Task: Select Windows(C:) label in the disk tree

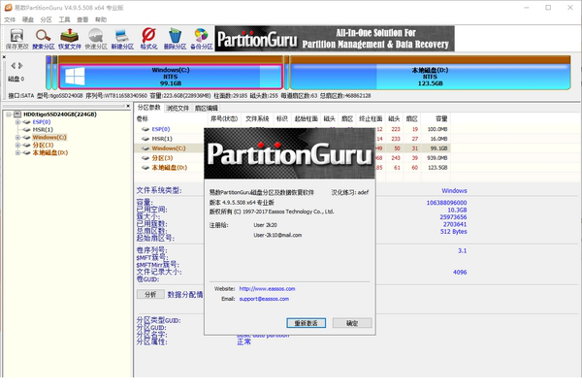Action: coord(49,138)
